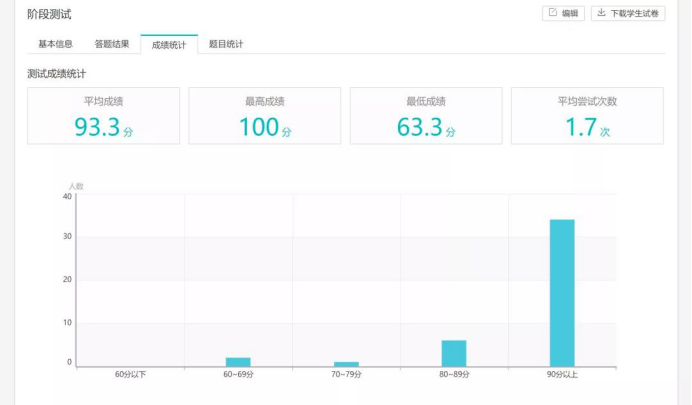
Task: Click the 80~89分 bar in chart
Action: click(454, 353)
